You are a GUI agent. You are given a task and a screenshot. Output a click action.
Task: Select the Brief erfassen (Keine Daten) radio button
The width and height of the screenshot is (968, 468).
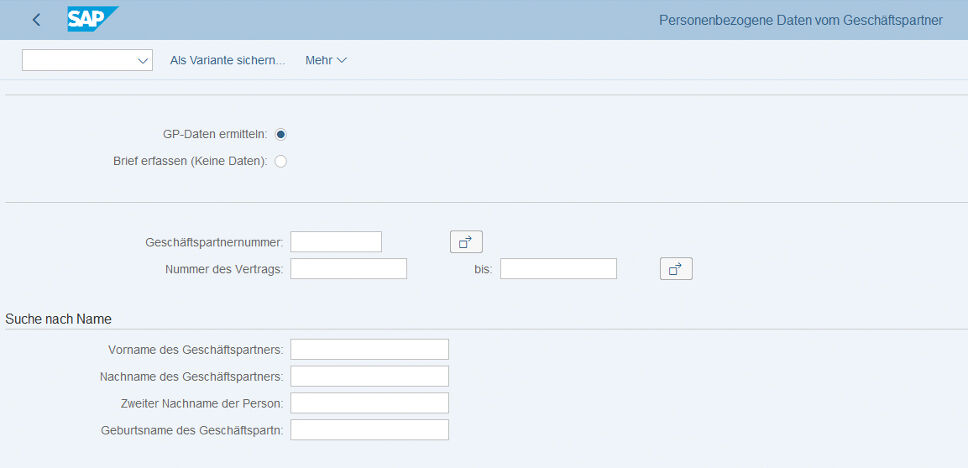[x=281, y=161]
